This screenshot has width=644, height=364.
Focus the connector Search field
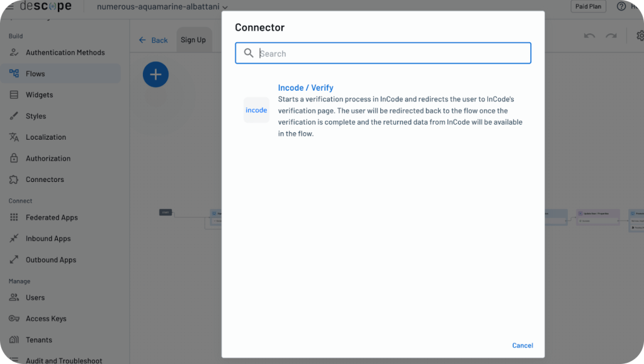click(x=383, y=53)
